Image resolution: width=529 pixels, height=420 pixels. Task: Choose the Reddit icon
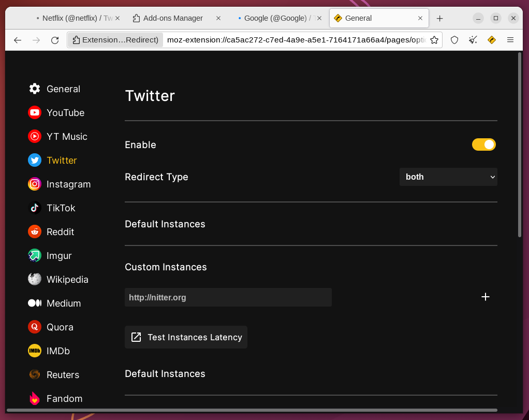tap(34, 231)
